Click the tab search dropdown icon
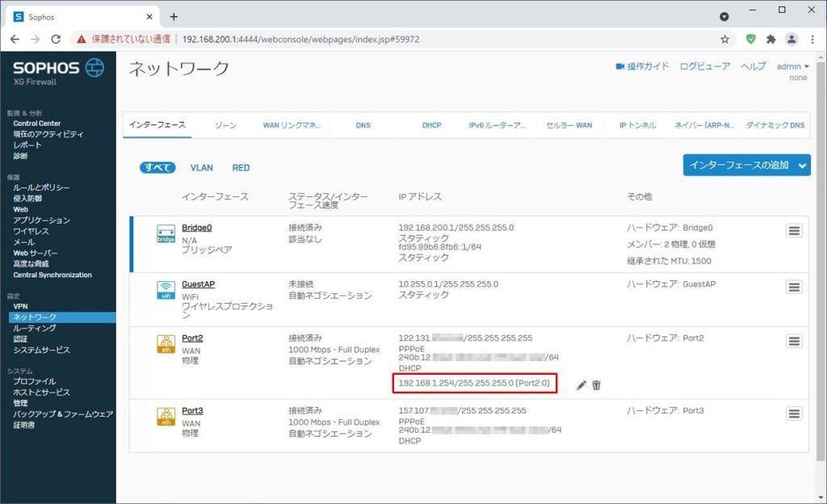This screenshot has height=504, width=827. (724, 17)
